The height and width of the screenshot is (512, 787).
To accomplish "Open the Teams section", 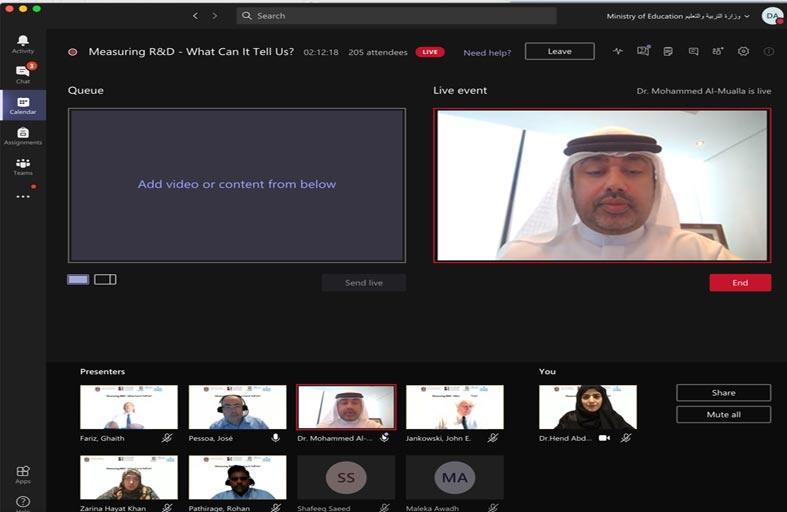I will coord(22,166).
